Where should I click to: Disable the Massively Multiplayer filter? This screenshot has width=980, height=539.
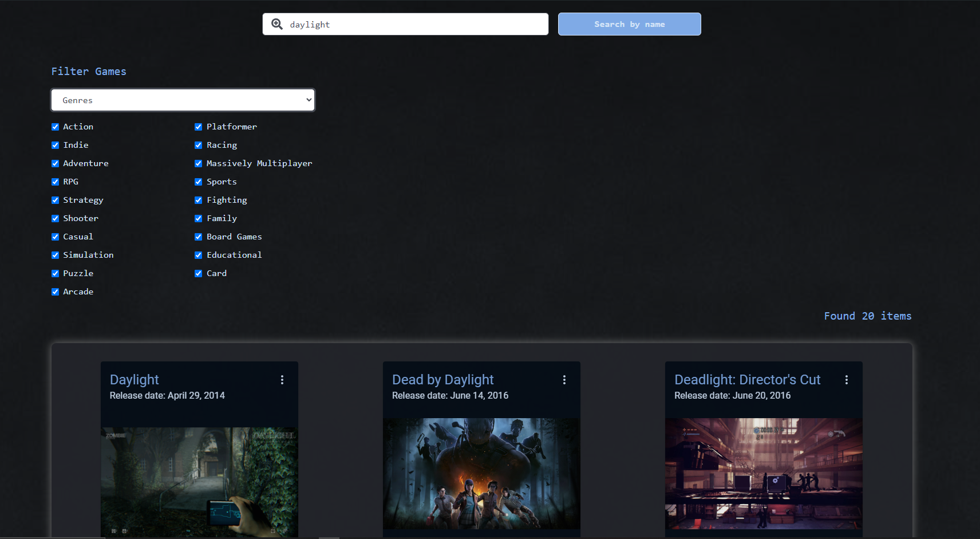click(x=199, y=164)
